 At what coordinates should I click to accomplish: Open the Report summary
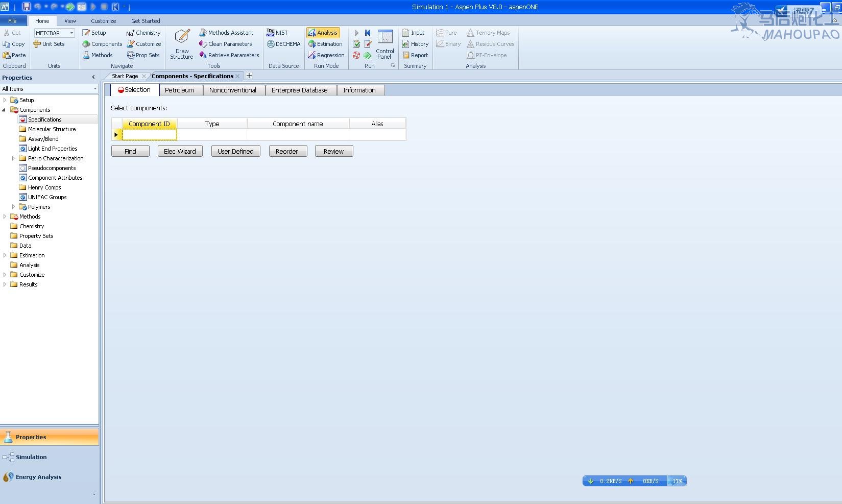[415, 55]
